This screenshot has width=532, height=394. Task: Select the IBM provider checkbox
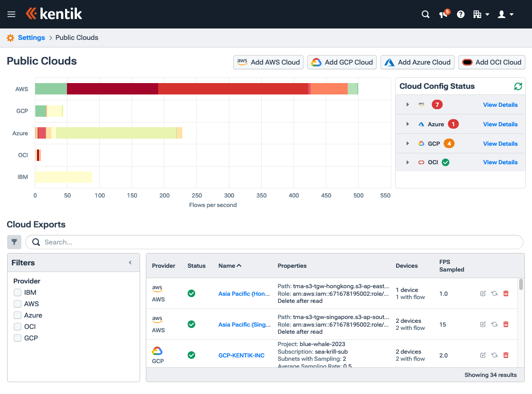18,292
